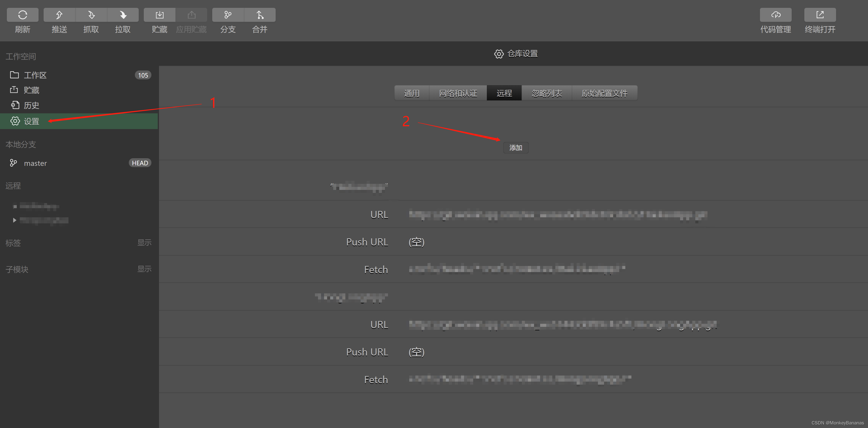The width and height of the screenshot is (868, 428).
Task: Click the 添加 add remote button
Action: click(x=516, y=148)
